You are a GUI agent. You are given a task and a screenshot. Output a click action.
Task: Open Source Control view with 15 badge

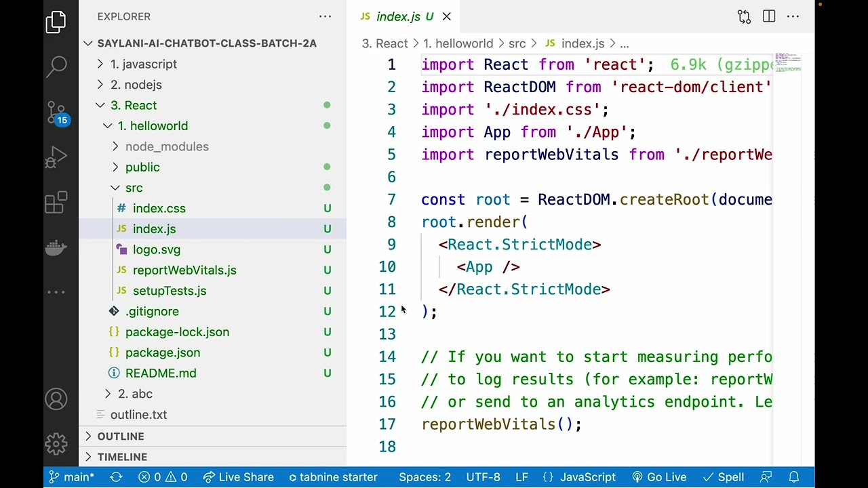56,112
